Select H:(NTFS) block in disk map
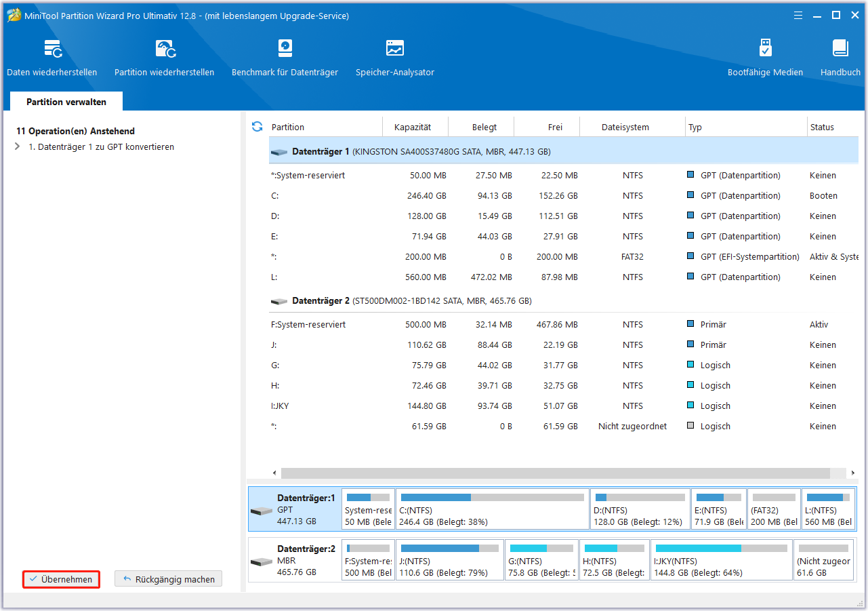 (615, 560)
